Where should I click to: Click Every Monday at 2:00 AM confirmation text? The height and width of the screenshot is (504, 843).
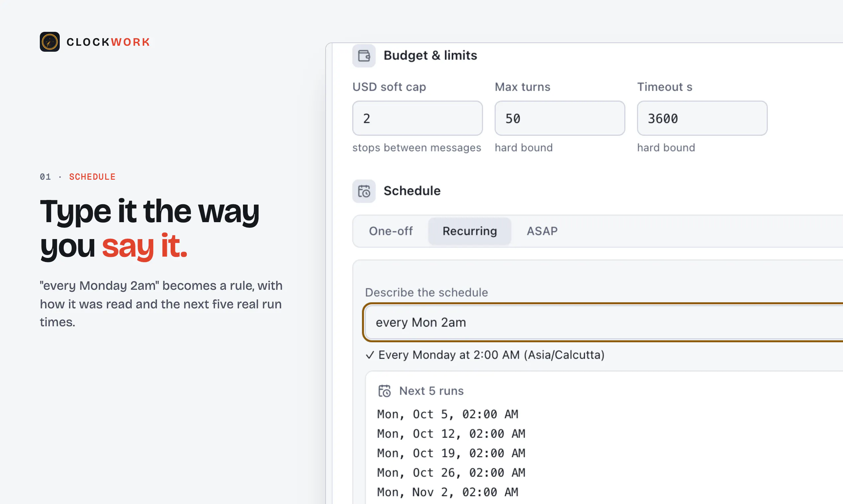click(491, 355)
